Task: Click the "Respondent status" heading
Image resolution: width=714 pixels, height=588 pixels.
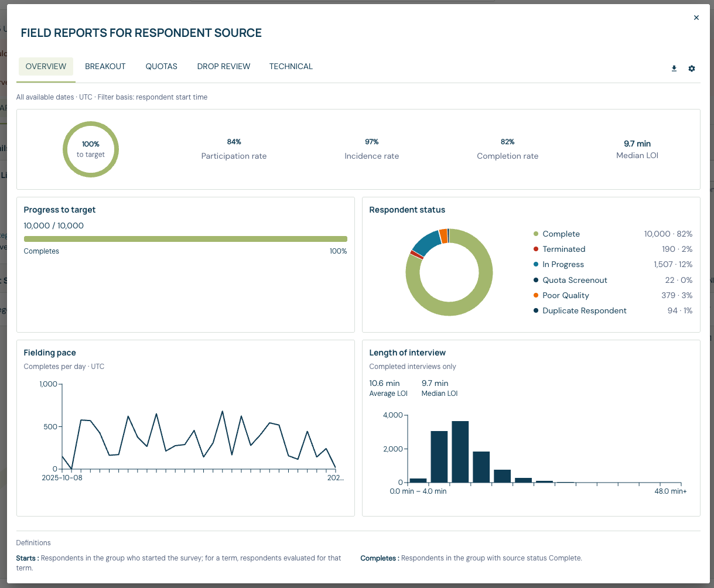Action: 407,210
